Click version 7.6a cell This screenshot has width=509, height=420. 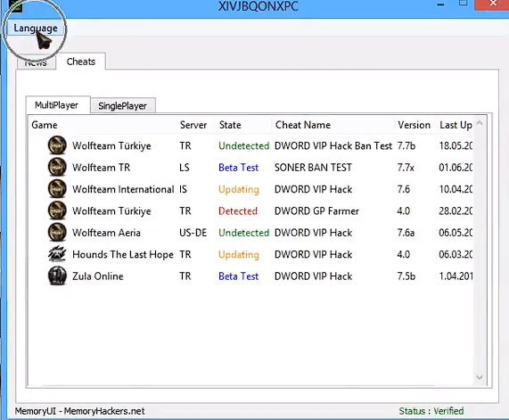point(406,233)
